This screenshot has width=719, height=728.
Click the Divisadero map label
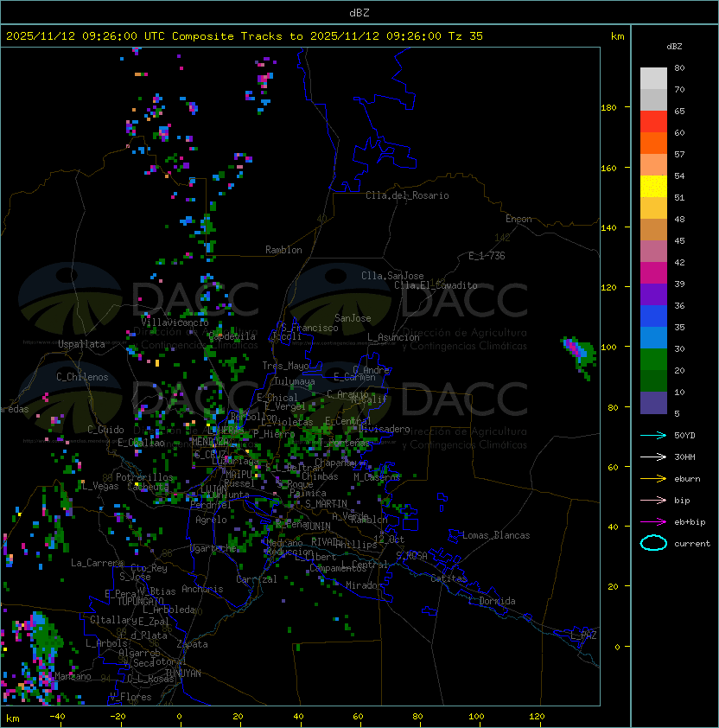[x=384, y=429]
